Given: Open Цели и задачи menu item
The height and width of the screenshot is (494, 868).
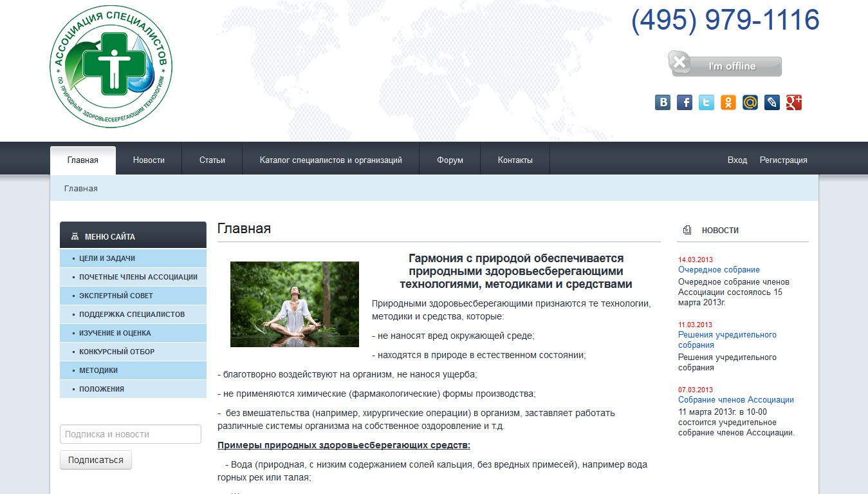Looking at the screenshot, I should pyautogui.click(x=133, y=258).
